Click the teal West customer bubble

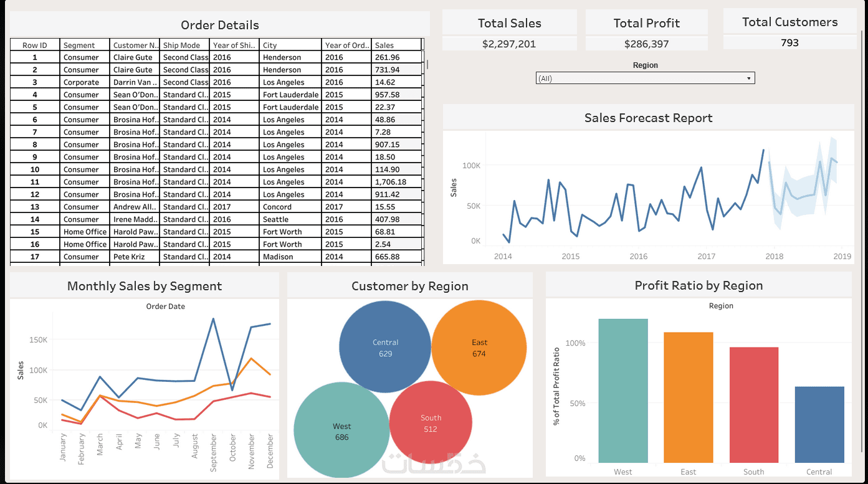coord(341,431)
